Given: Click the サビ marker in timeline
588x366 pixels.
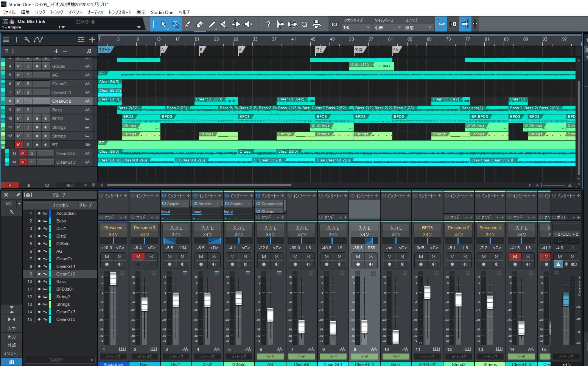Looking at the screenshot, I should coord(319,50).
